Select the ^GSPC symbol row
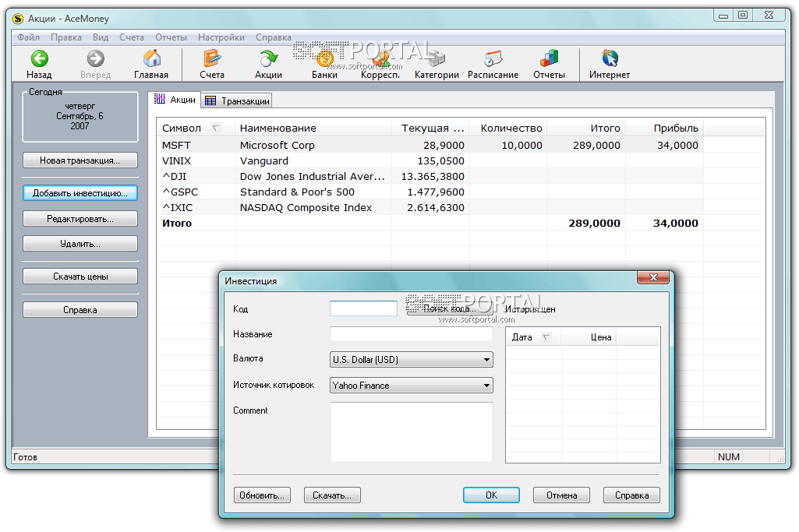799x532 pixels. [180, 192]
